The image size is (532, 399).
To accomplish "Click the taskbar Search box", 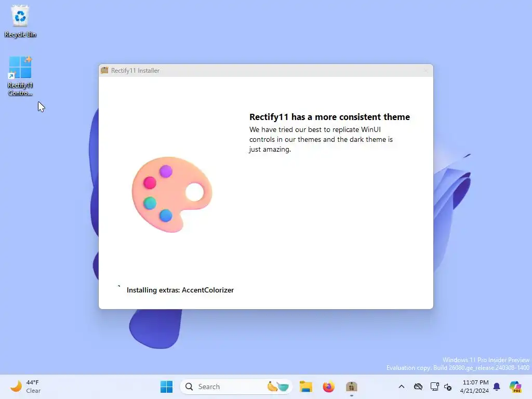I will coord(236,387).
